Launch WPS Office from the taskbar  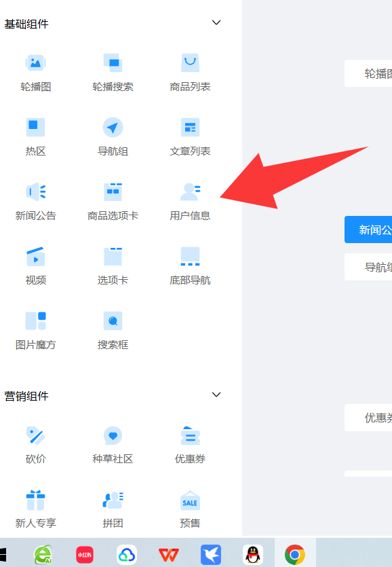(x=169, y=555)
